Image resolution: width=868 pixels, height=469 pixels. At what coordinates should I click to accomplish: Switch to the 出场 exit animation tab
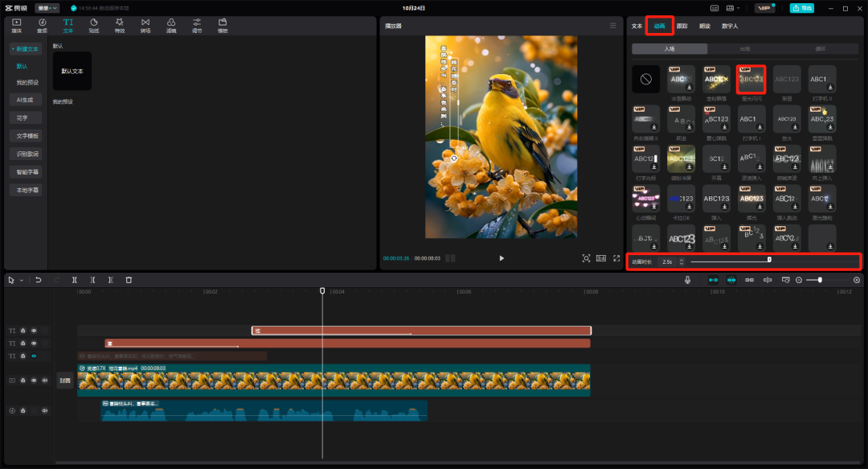[x=743, y=49]
